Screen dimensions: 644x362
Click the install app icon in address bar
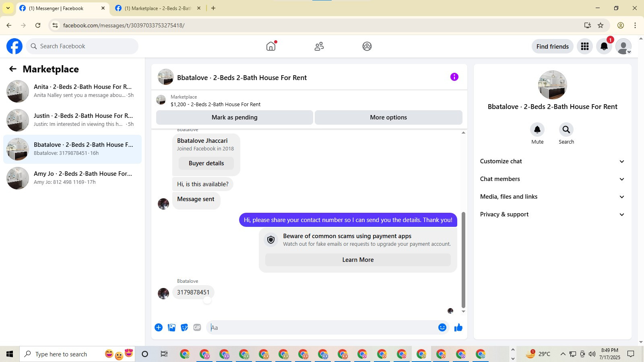[588, 25]
